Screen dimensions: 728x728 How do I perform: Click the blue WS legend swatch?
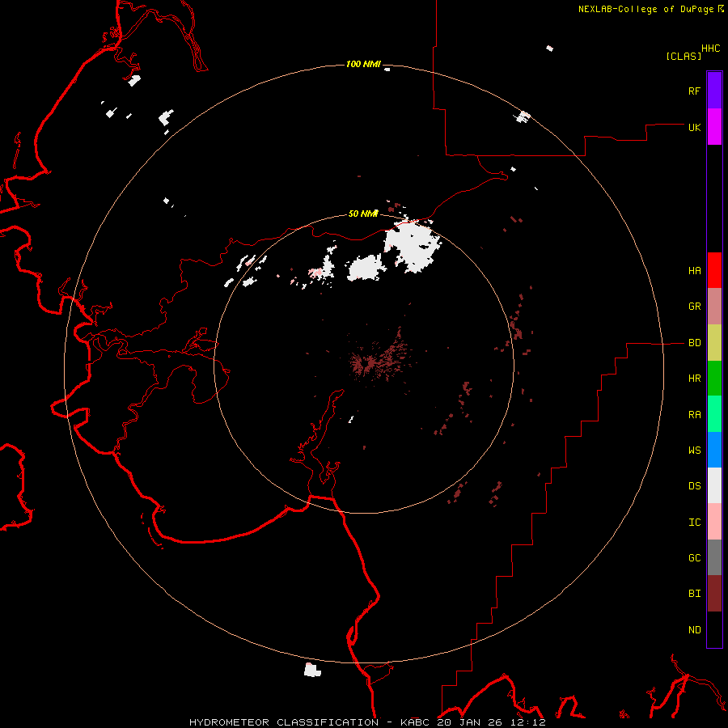pyautogui.click(x=714, y=450)
